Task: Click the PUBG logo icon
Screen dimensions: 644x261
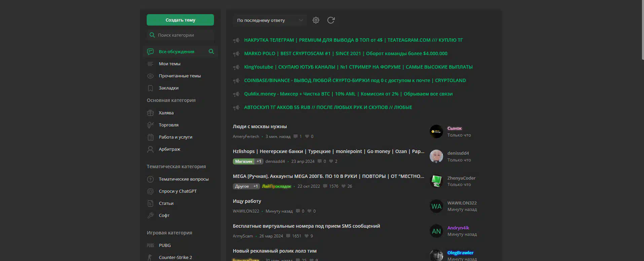Action: 150,246
